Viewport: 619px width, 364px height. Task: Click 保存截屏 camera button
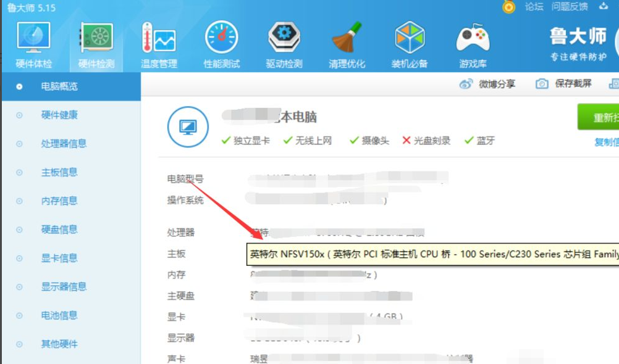click(x=563, y=84)
